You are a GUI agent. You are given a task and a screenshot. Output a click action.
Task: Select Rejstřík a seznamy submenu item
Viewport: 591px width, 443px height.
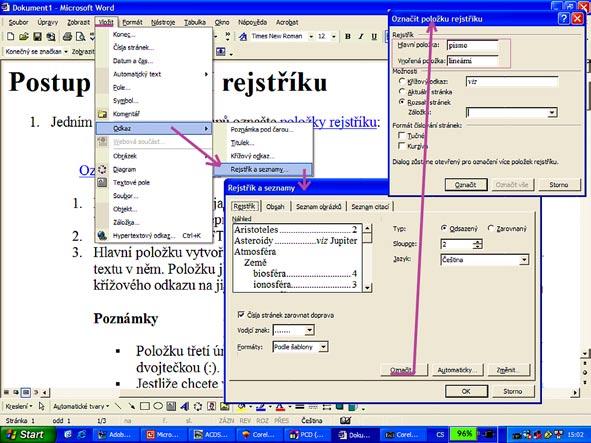click(x=263, y=170)
